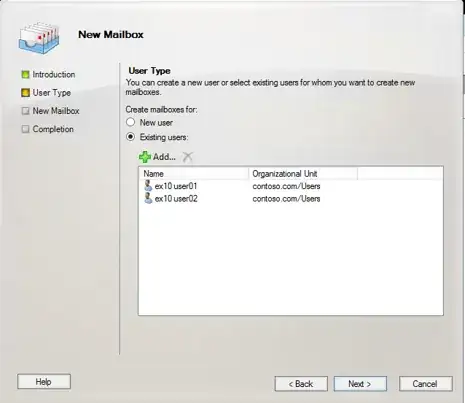Select the ex10 user01 row
465x403 pixels.
point(291,186)
